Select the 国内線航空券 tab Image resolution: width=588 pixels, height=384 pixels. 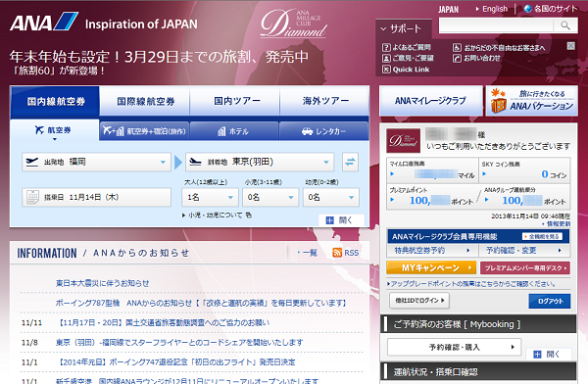point(55,101)
